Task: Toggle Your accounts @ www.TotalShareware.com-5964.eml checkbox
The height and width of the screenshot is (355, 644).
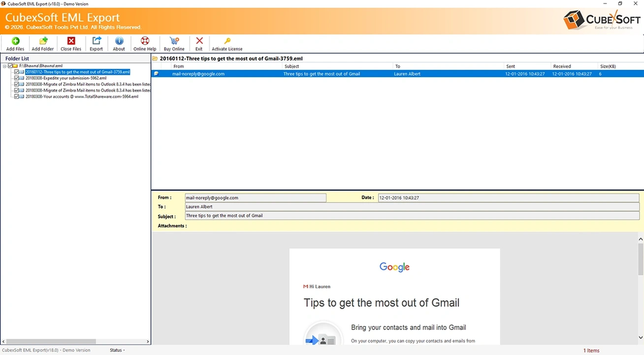Action: tap(16, 96)
